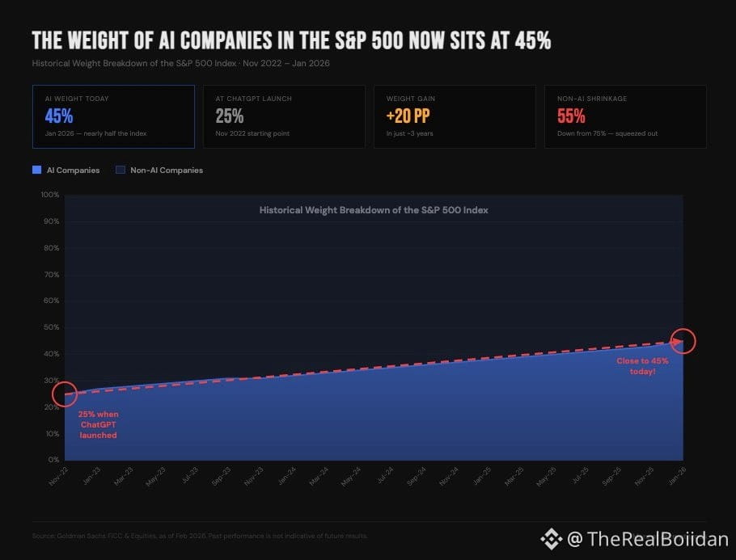Click the Nov-25 x-axis label
736x560 pixels.
click(x=644, y=477)
